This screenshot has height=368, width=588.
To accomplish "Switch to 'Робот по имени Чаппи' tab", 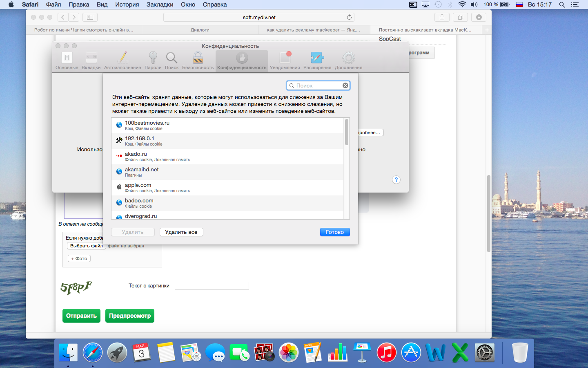I will click(x=84, y=30).
